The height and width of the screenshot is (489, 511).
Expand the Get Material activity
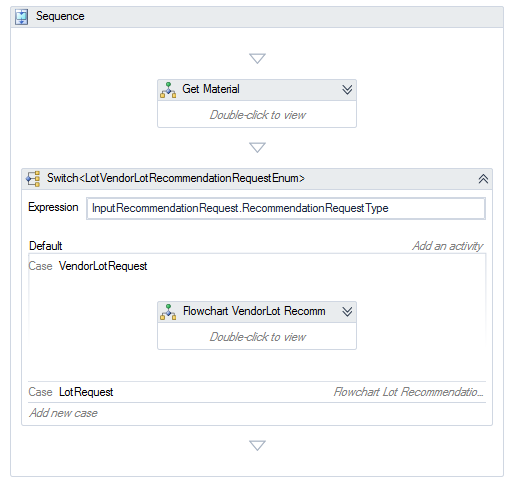coord(347,90)
